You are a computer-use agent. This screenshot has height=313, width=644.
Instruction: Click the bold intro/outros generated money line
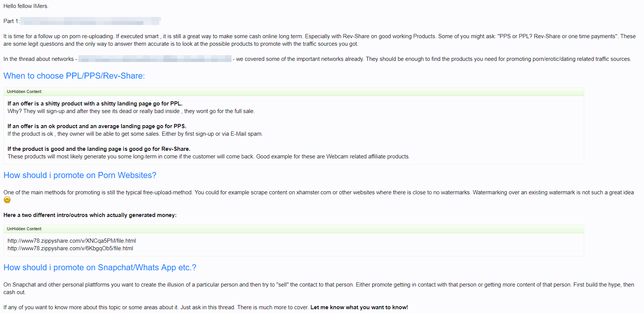point(90,215)
